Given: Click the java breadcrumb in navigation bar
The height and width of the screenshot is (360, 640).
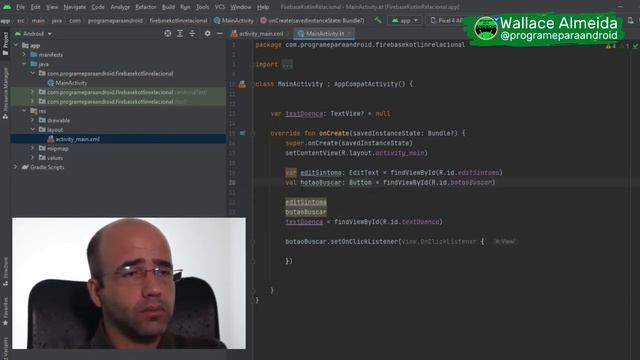Looking at the screenshot, I should point(56,20).
